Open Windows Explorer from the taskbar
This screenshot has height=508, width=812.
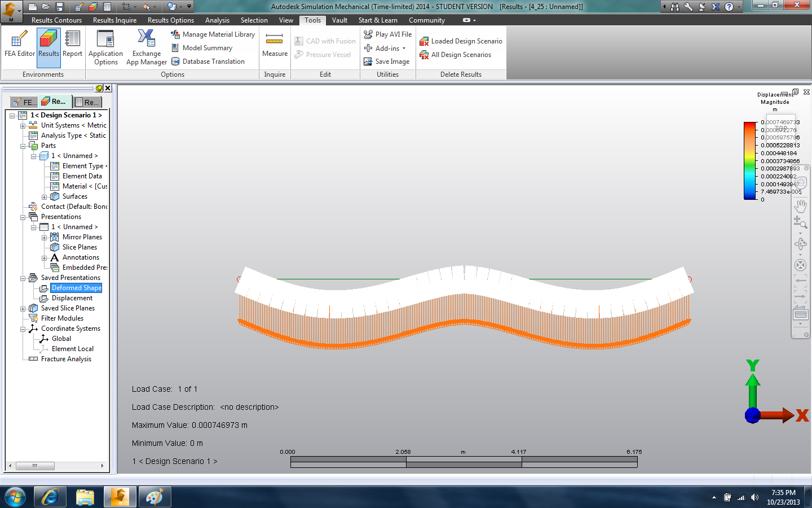coord(85,497)
